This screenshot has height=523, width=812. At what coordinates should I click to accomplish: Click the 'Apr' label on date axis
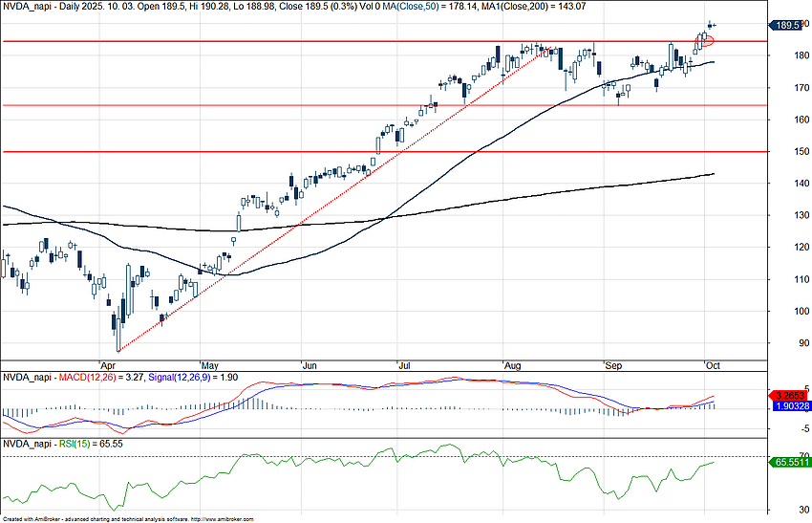[x=108, y=365]
